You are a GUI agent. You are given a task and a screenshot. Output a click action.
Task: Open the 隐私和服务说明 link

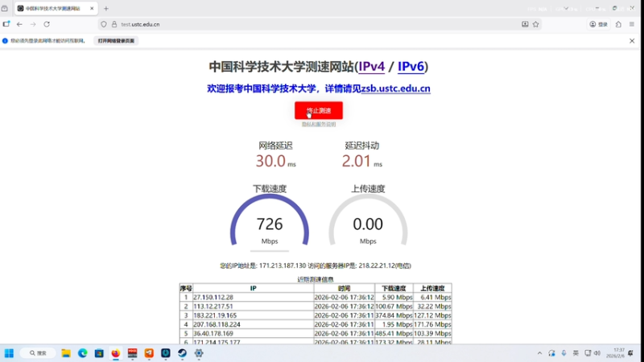pyautogui.click(x=319, y=125)
